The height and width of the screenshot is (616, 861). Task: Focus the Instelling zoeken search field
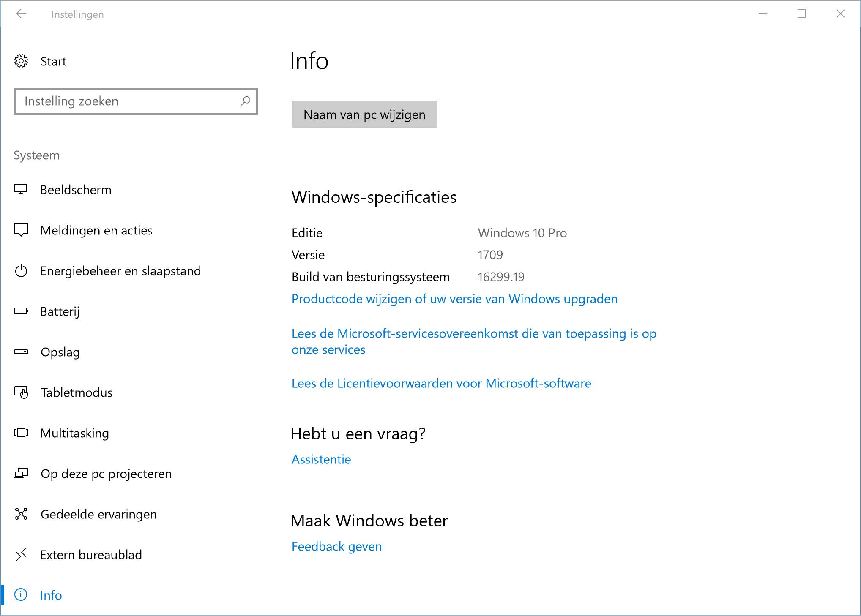(127, 101)
